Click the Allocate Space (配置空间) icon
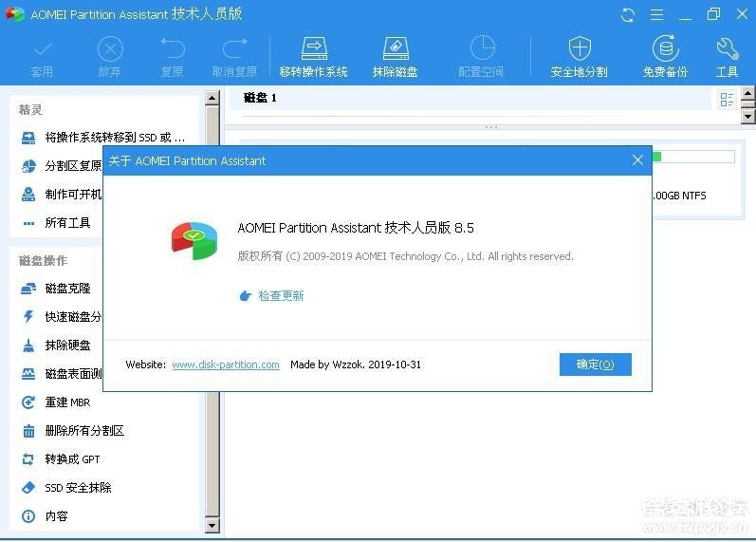The image size is (756, 542). (x=481, y=56)
